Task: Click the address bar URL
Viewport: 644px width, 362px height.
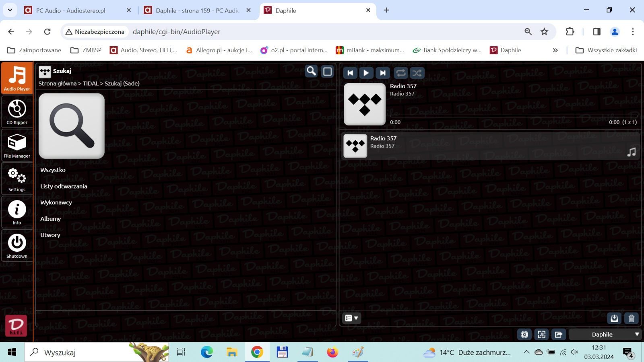Action: click(177, 32)
